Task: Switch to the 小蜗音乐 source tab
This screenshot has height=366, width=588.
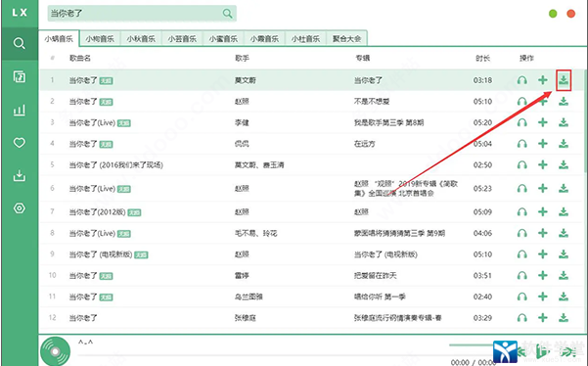Action: [x=59, y=38]
